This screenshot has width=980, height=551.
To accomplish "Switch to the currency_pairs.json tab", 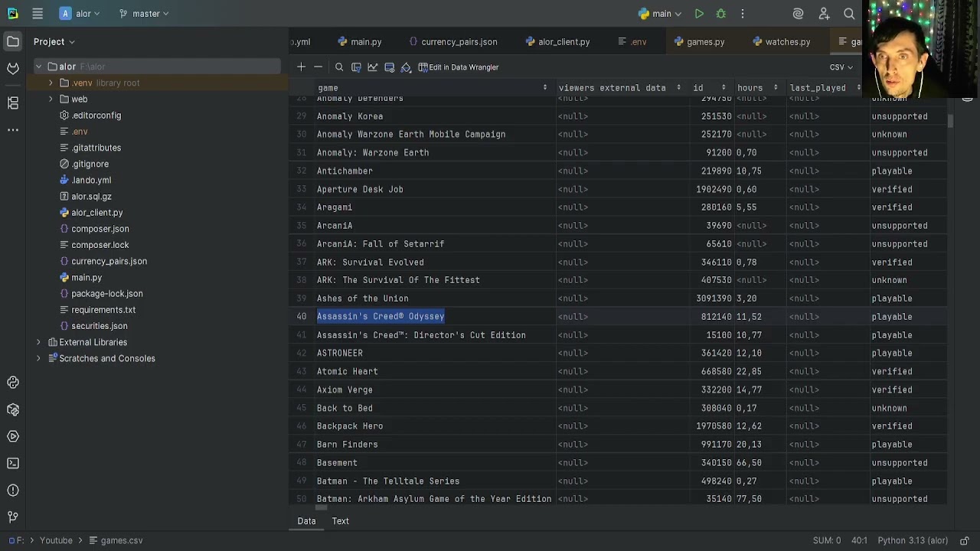I will pos(452,42).
